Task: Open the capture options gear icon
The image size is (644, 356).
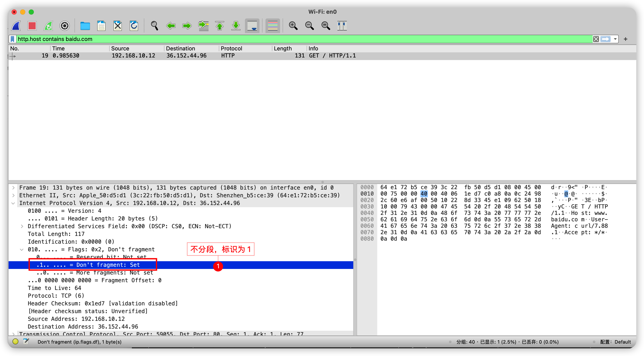Action: tap(64, 26)
